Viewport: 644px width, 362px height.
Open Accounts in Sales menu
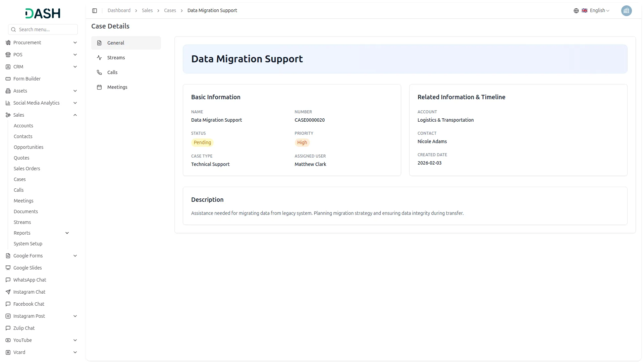pos(23,126)
